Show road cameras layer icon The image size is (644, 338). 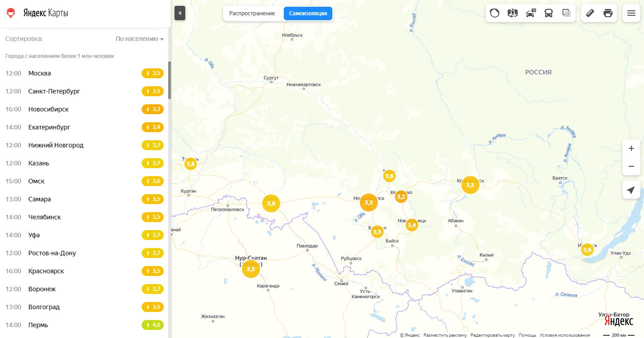531,13
